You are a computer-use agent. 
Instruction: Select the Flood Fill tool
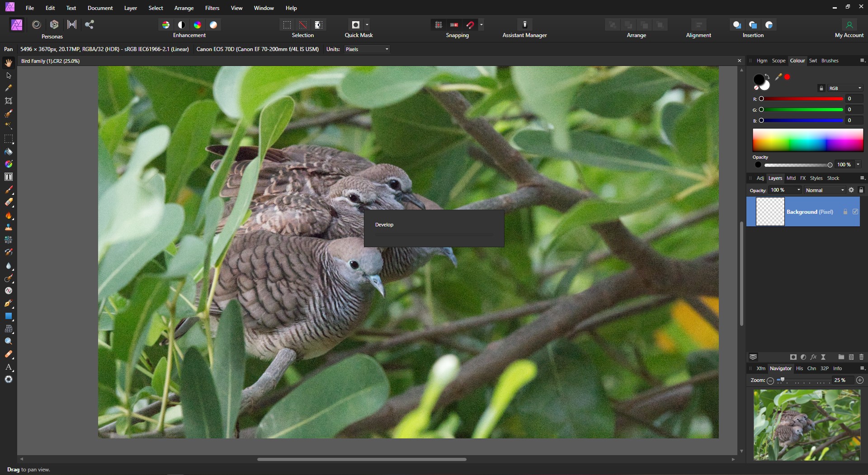click(x=9, y=152)
